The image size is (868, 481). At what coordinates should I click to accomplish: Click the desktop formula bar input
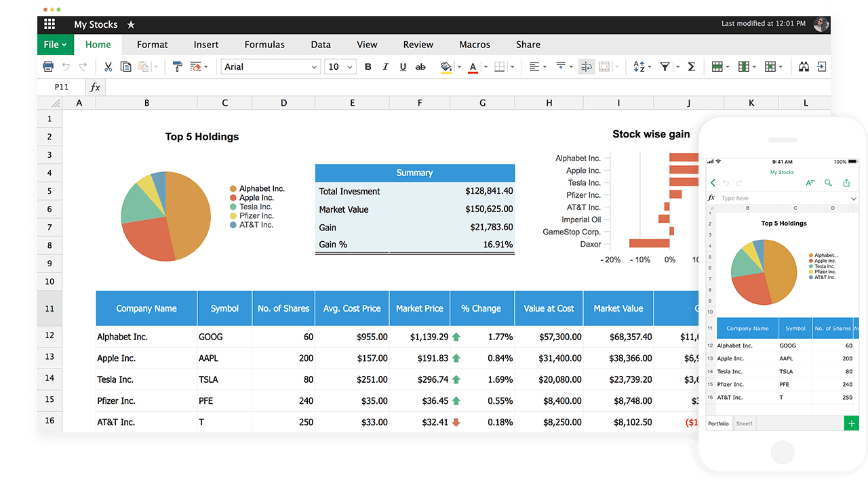point(468,87)
